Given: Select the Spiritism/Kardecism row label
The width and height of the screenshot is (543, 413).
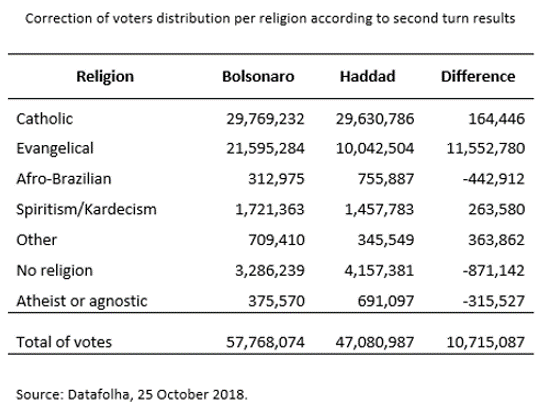Looking at the screenshot, I should 86,210.
